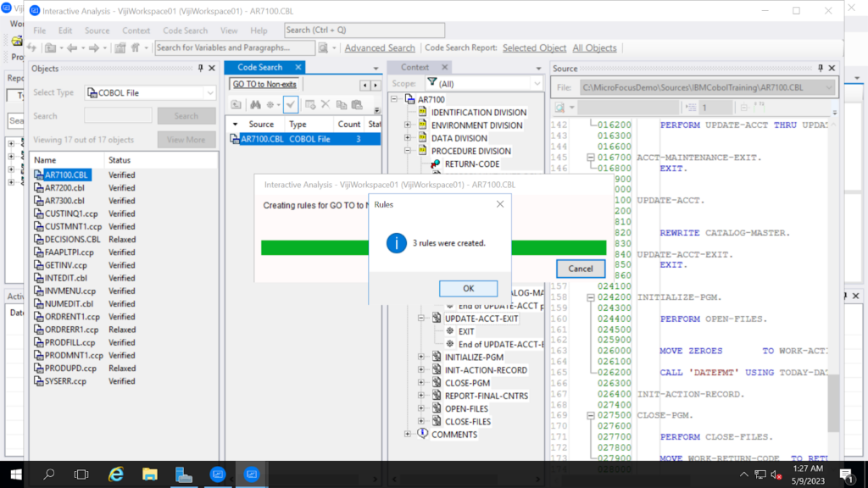Image resolution: width=868 pixels, height=488 pixels.
Task: Cancel the rule creation progress dialog
Action: click(x=580, y=269)
